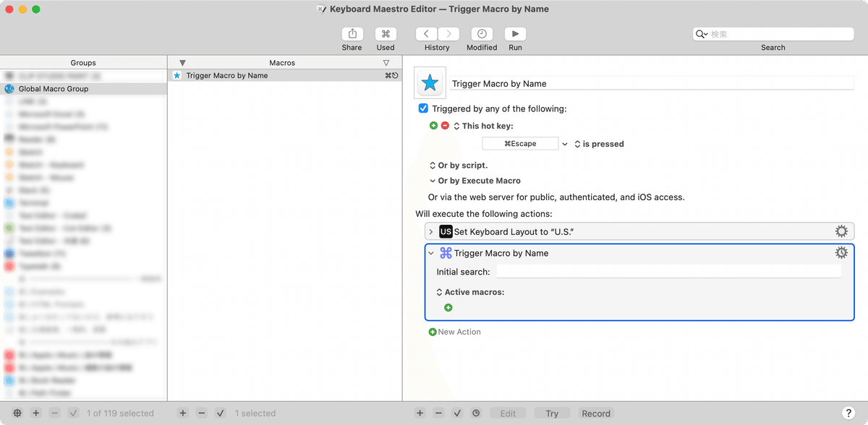Expand the Set Keyboard Layout action
The height and width of the screenshot is (425, 868).
click(x=431, y=231)
